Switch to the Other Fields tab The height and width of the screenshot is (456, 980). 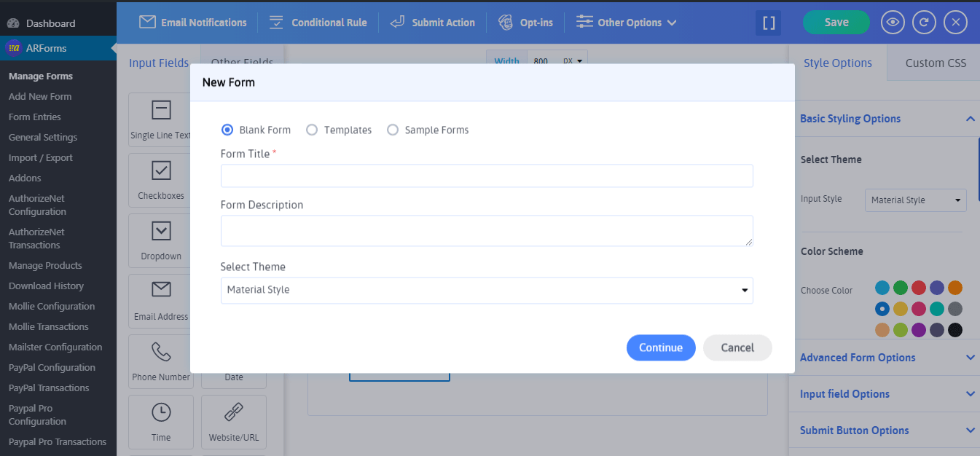[x=242, y=63]
